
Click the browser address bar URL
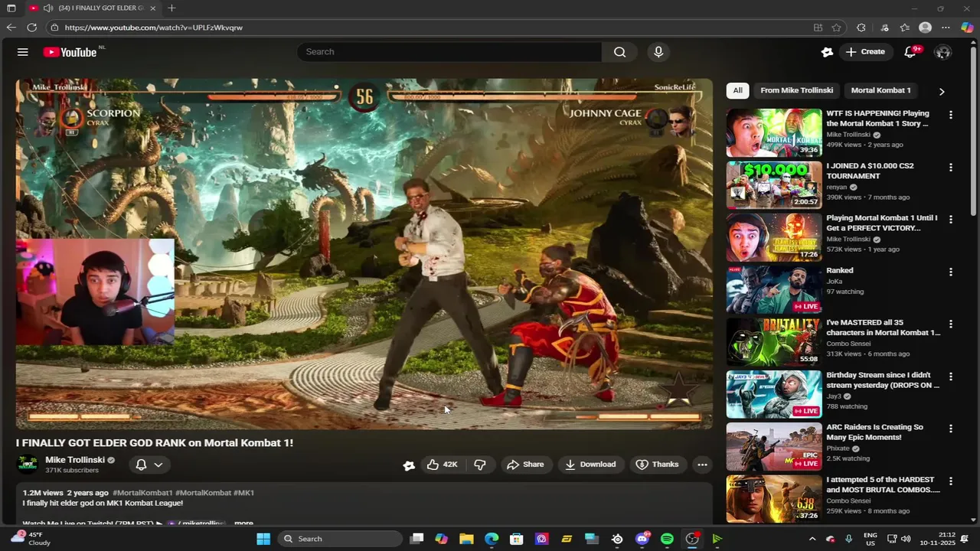(x=154, y=28)
